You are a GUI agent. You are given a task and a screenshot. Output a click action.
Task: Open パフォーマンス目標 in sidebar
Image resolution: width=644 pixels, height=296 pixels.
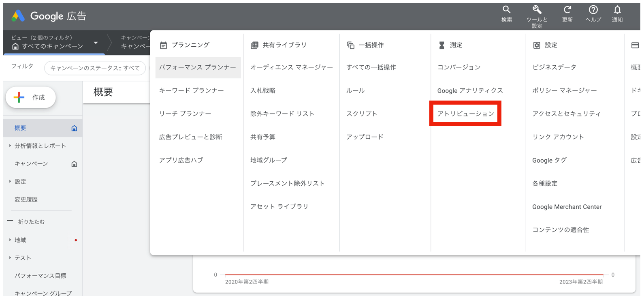pos(41,276)
